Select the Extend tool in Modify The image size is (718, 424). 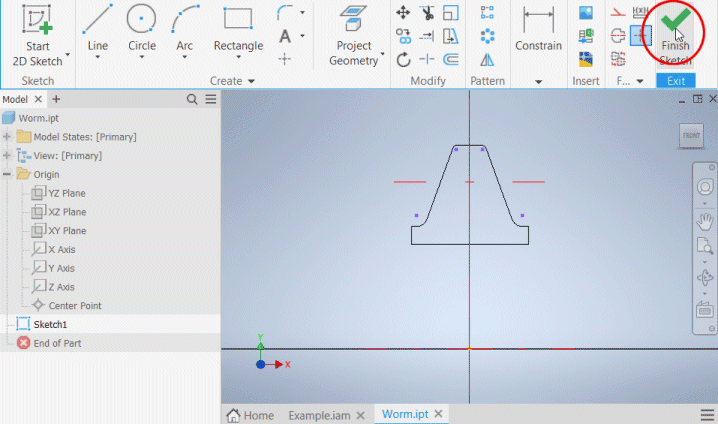[x=427, y=36]
